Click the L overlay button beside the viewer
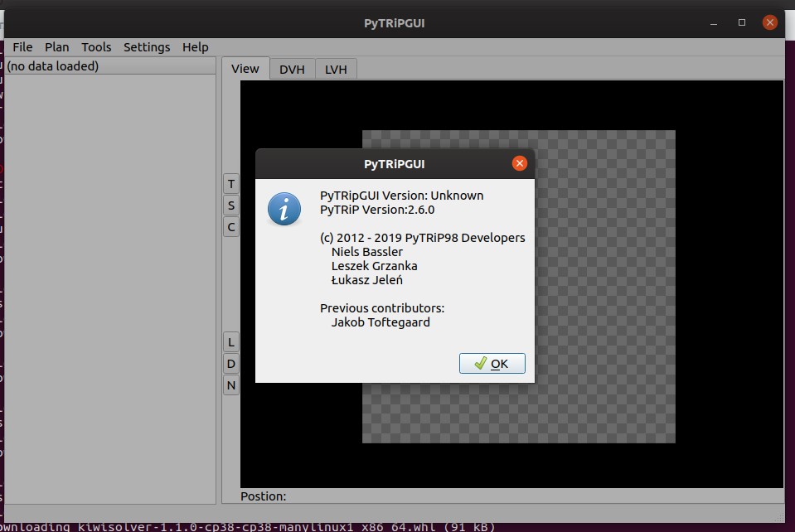Screen dimensions: 795x532 pyautogui.click(x=230, y=341)
